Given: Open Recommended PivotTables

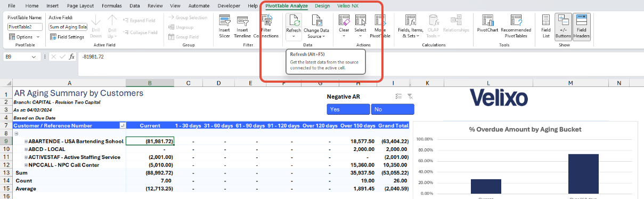Looking at the screenshot, I should pyautogui.click(x=516, y=27).
